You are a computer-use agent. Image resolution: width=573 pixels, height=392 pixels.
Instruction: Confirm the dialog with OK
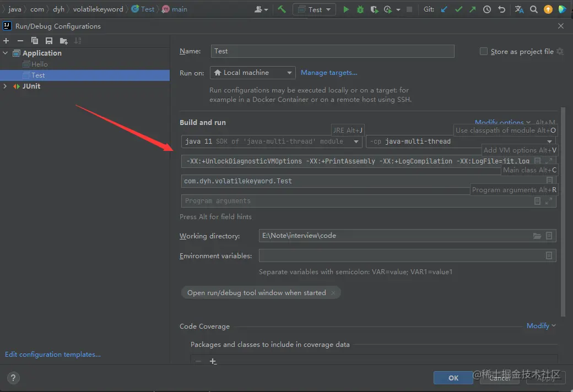[x=453, y=378]
